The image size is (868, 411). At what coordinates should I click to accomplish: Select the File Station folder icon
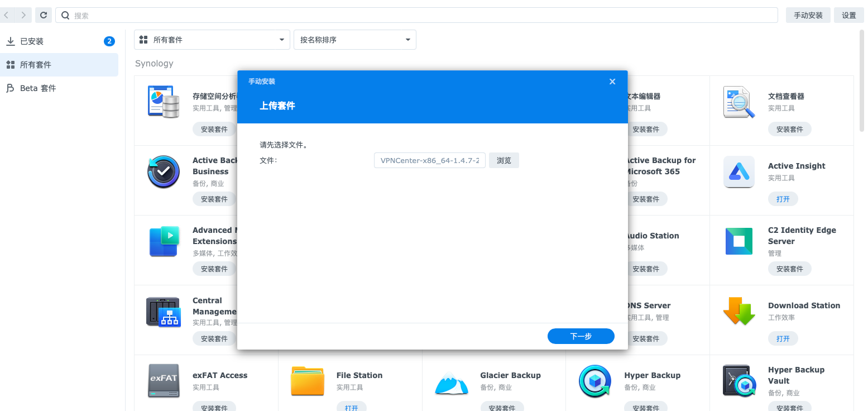(x=308, y=381)
